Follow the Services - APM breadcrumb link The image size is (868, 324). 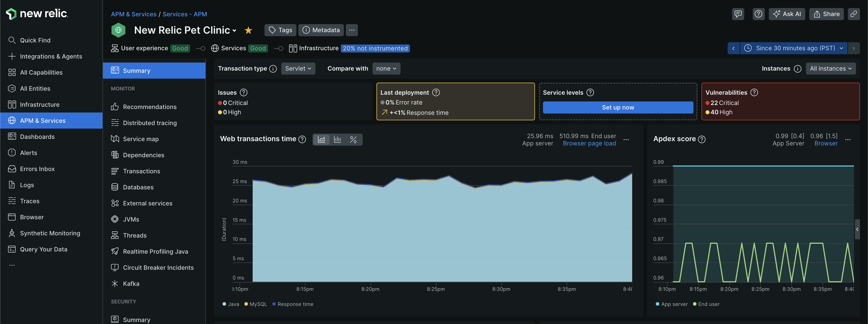[x=185, y=14]
